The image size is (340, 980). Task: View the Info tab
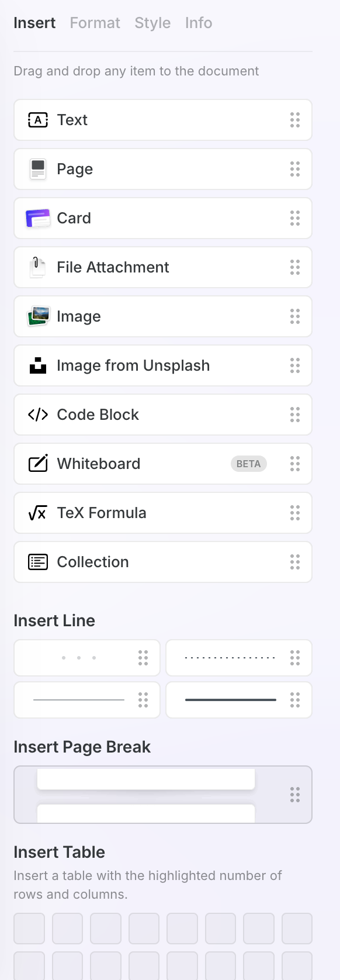(198, 23)
